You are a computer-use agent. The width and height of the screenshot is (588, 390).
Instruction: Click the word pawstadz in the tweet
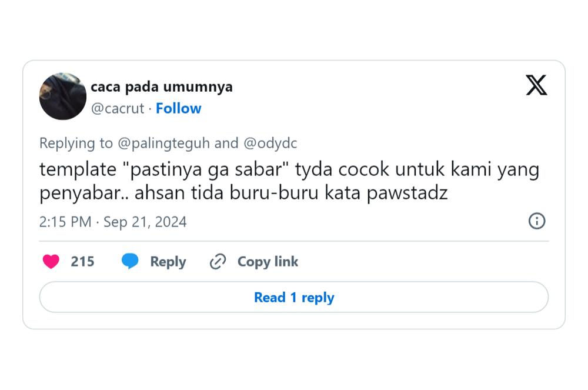click(407, 193)
